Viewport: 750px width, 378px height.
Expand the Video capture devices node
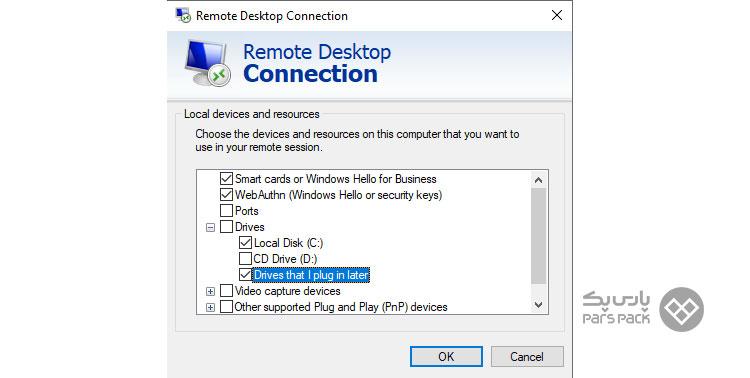(x=210, y=291)
